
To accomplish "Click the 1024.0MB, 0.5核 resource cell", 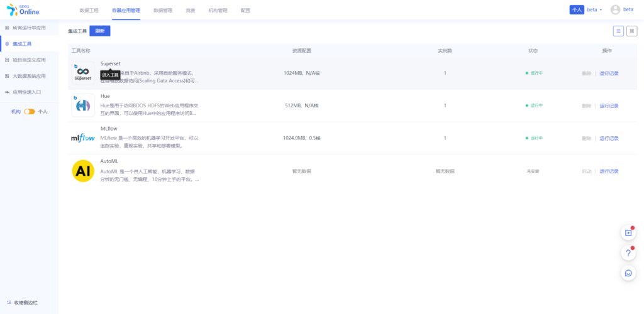I will [x=301, y=138].
